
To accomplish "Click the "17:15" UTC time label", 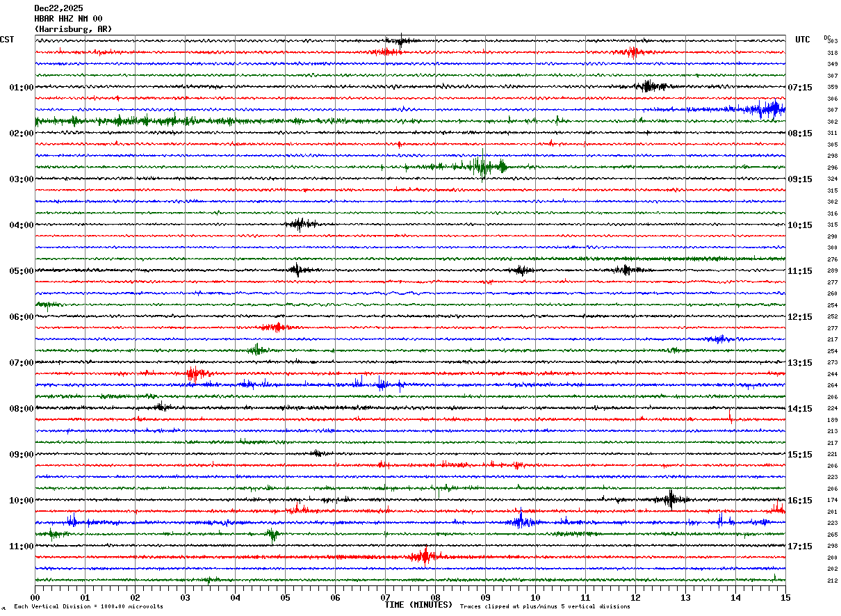I will (801, 546).
